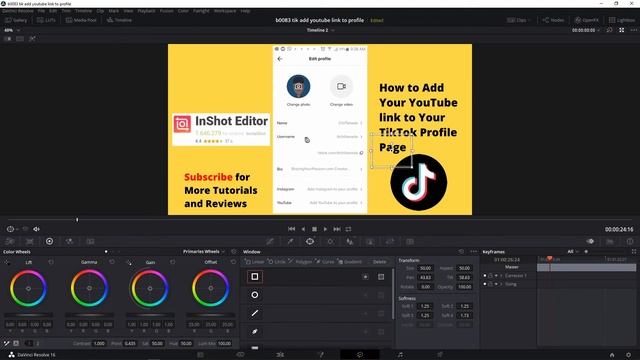Open the LUTs panel
The height and width of the screenshot is (360, 640).
tap(46, 20)
